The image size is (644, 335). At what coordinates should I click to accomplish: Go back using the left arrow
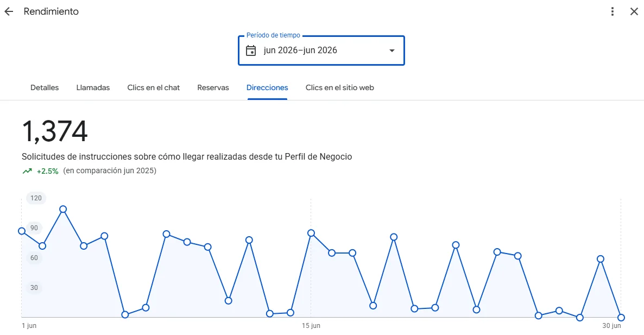(x=9, y=11)
